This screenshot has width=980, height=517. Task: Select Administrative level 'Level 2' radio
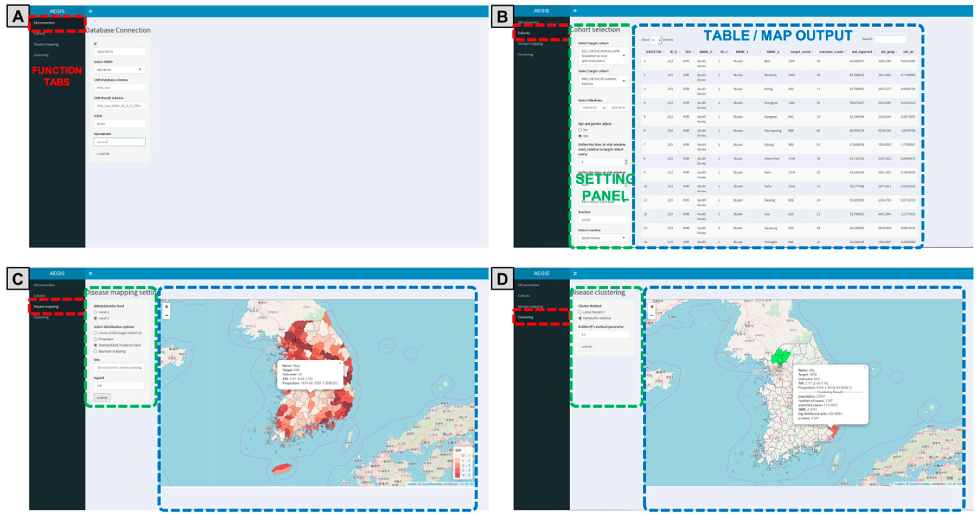pyautogui.click(x=95, y=312)
